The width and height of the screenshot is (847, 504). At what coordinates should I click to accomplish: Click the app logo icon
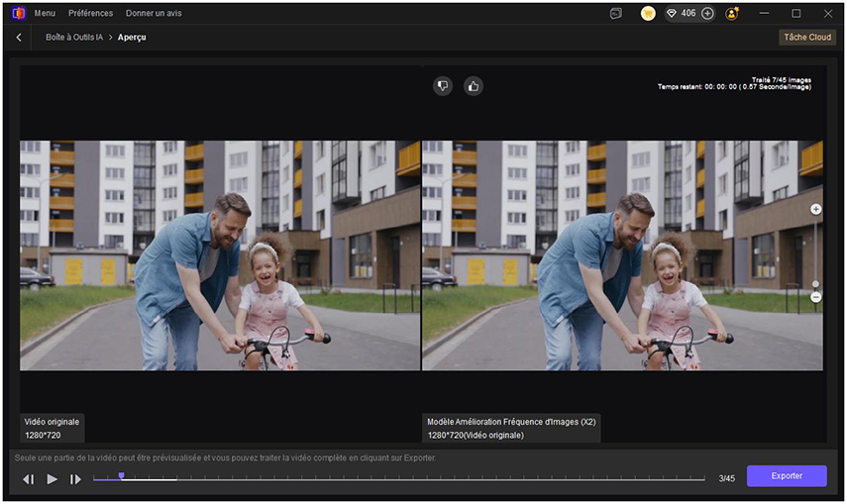pos(19,14)
